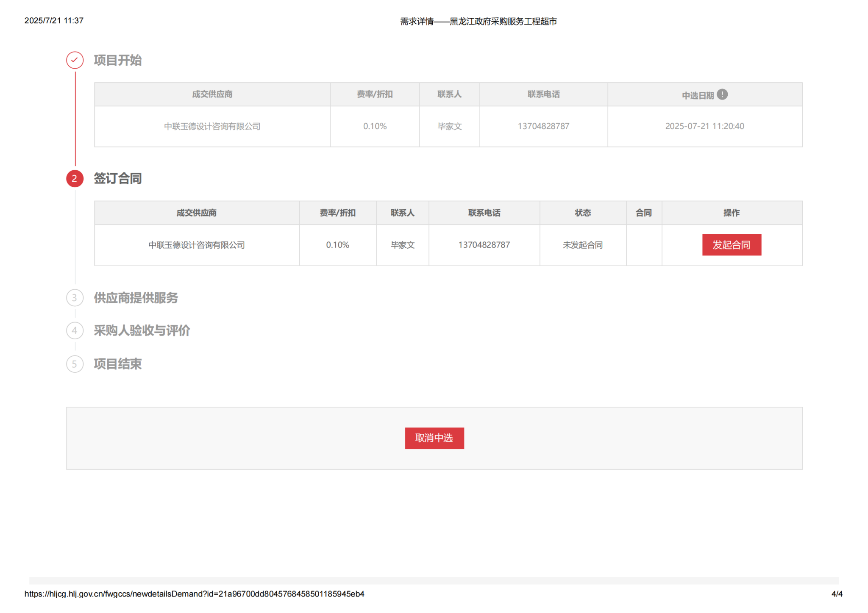Click the 操作 column header

point(731,213)
